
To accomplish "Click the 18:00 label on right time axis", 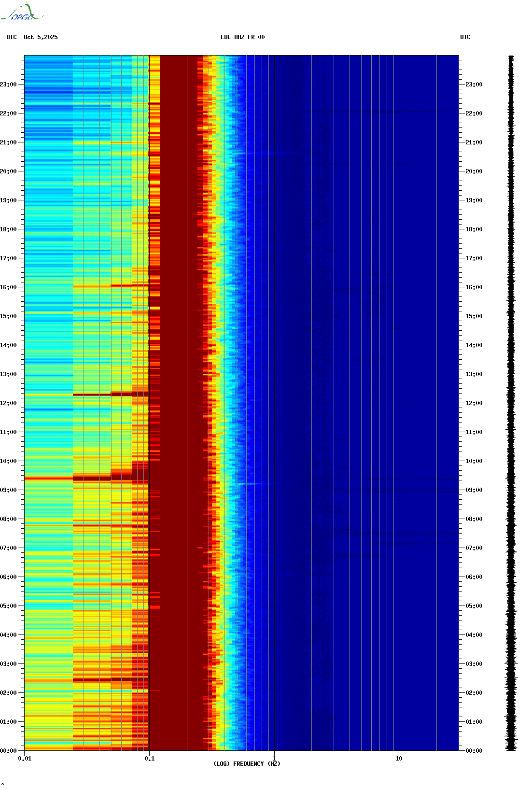I will [x=474, y=229].
